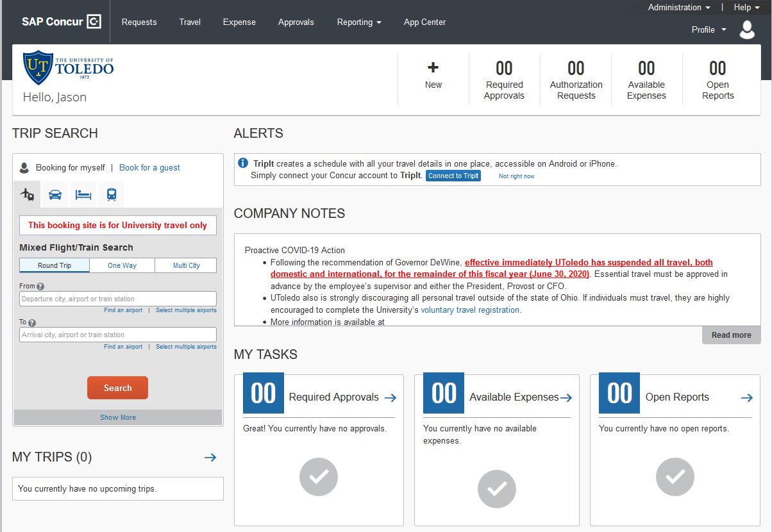
Task: Click the Open Reports task arrow
Action: (x=746, y=398)
